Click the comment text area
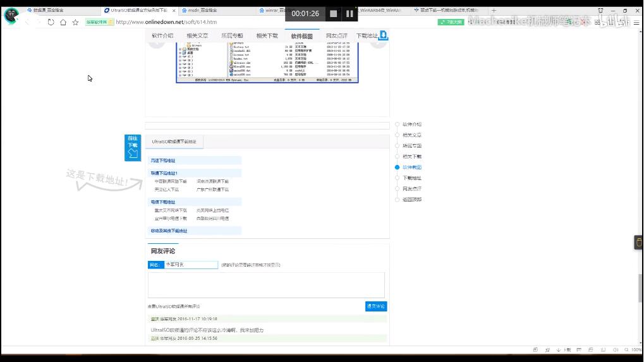 click(x=266, y=285)
